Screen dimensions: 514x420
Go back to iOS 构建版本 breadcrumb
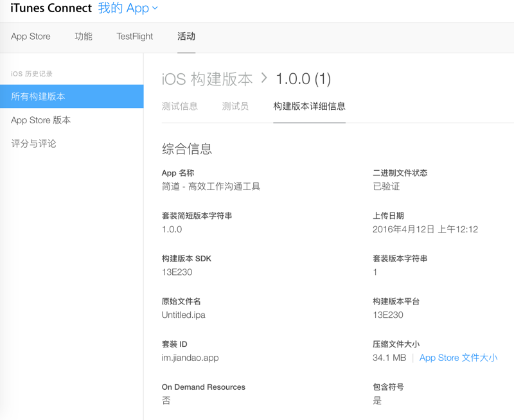tap(207, 79)
